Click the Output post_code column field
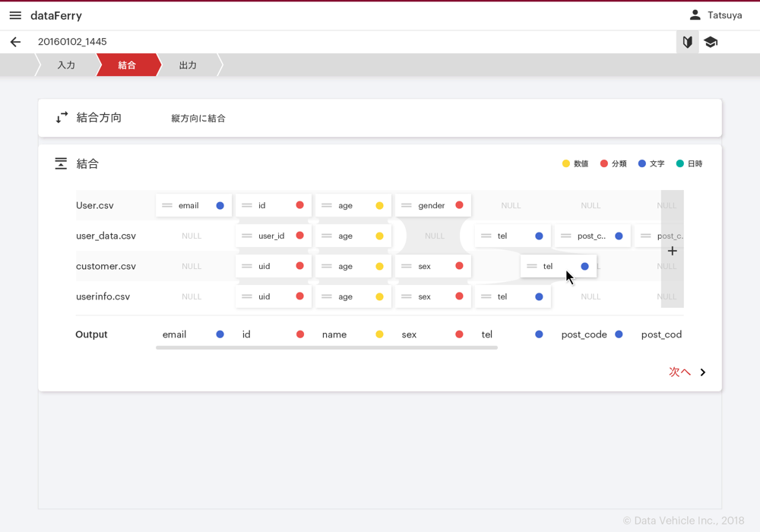Image resolution: width=760 pixels, height=532 pixels. 592,334
